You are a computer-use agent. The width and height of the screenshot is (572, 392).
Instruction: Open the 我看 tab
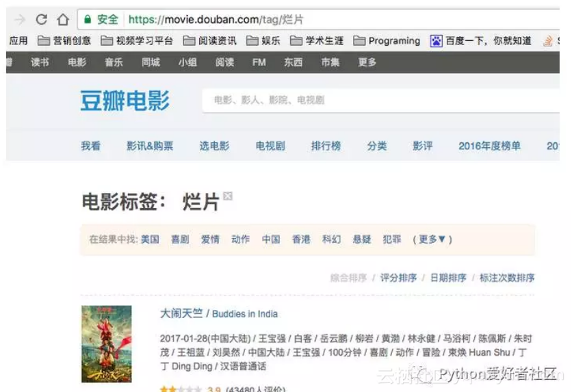[90, 146]
